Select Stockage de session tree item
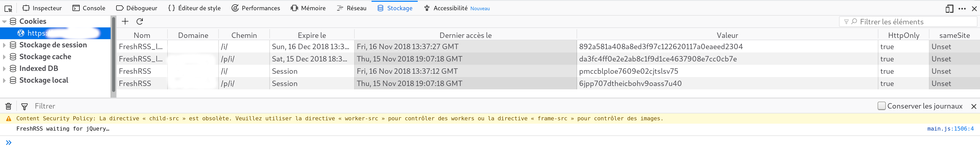Viewport: 980px width, 149px height. coord(53,45)
